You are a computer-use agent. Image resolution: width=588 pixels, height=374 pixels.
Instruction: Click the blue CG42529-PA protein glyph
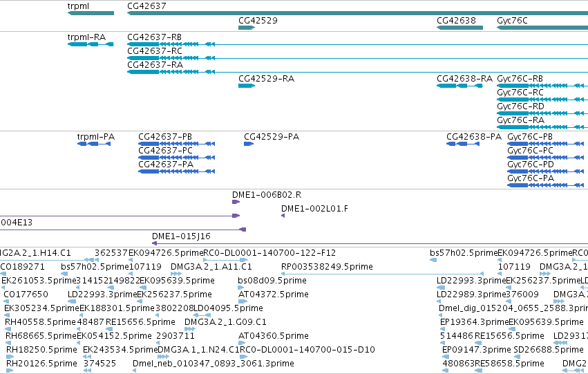pyautogui.click(x=249, y=144)
